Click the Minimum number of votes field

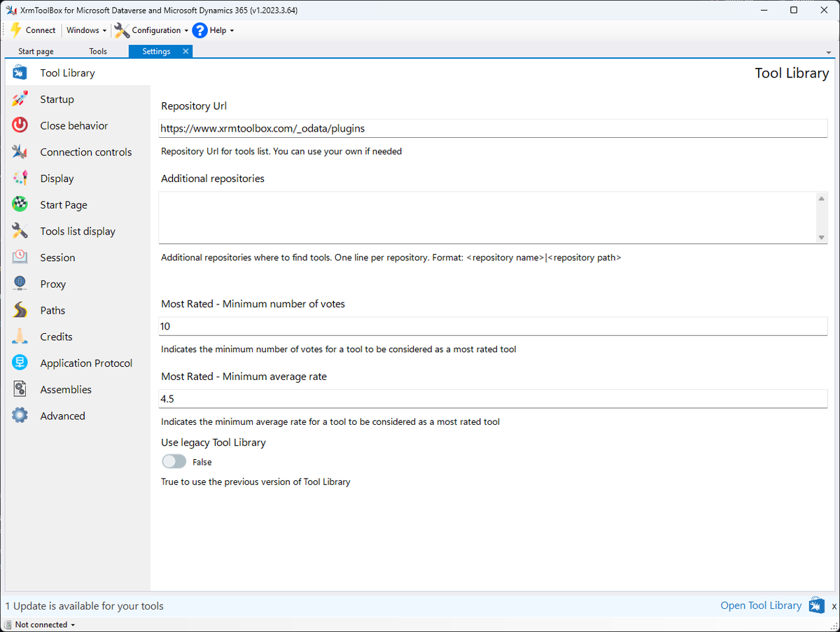coord(493,326)
